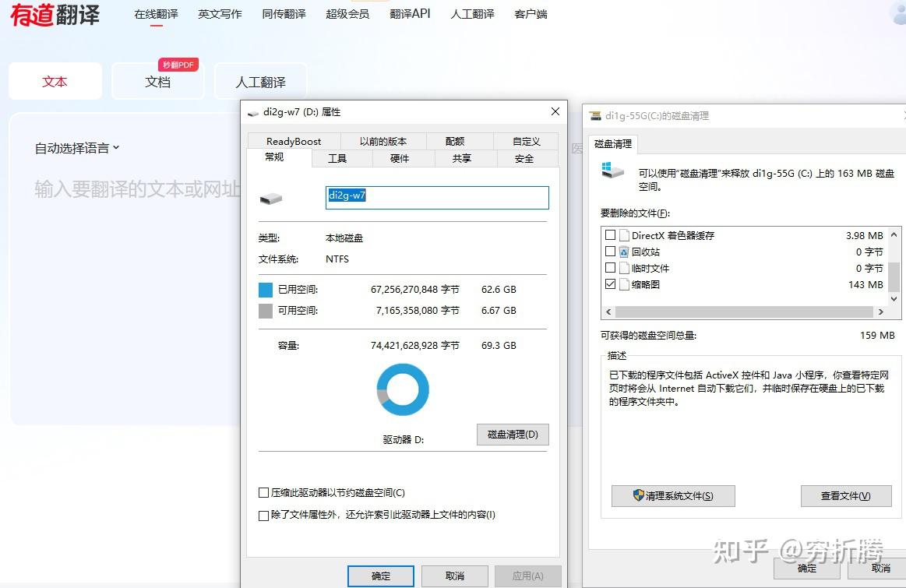Click the file list scroll down arrow
The height and width of the screenshot is (588, 906).
[894, 298]
